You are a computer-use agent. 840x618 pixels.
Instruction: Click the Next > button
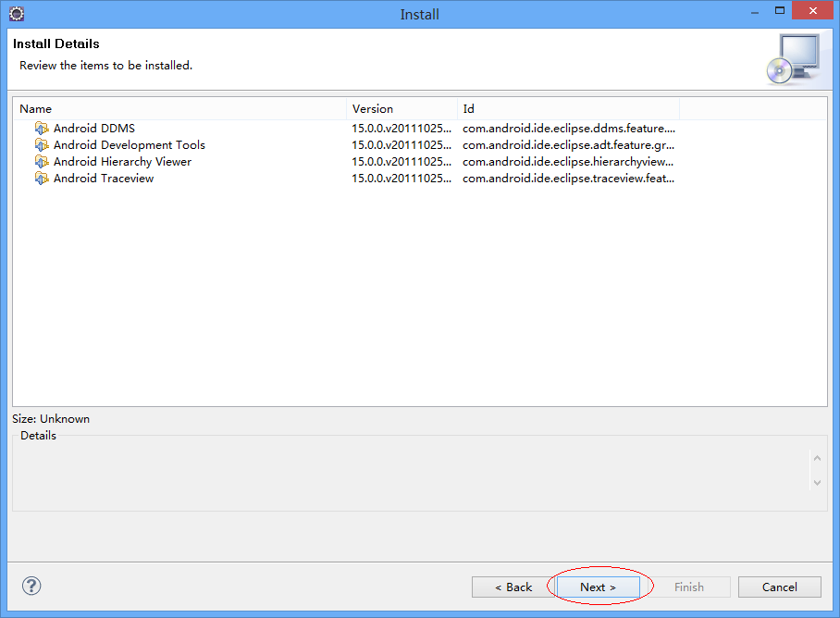[x=599, y=587]
